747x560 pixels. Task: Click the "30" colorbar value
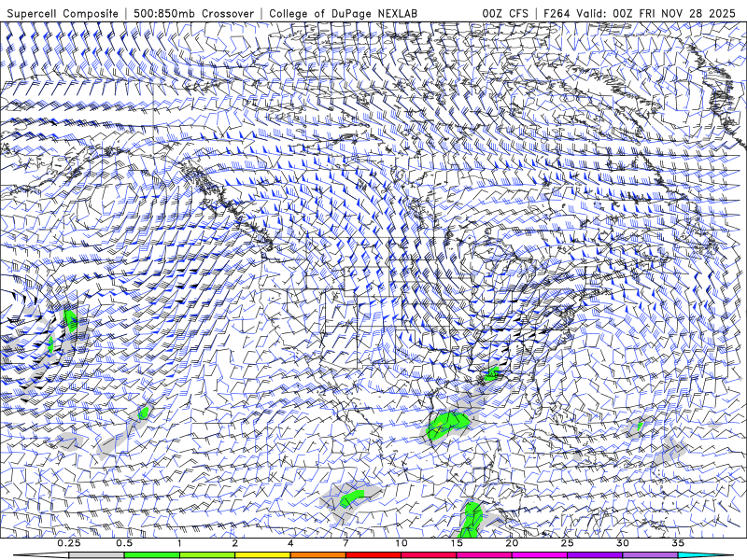click(x=622, y=543)
